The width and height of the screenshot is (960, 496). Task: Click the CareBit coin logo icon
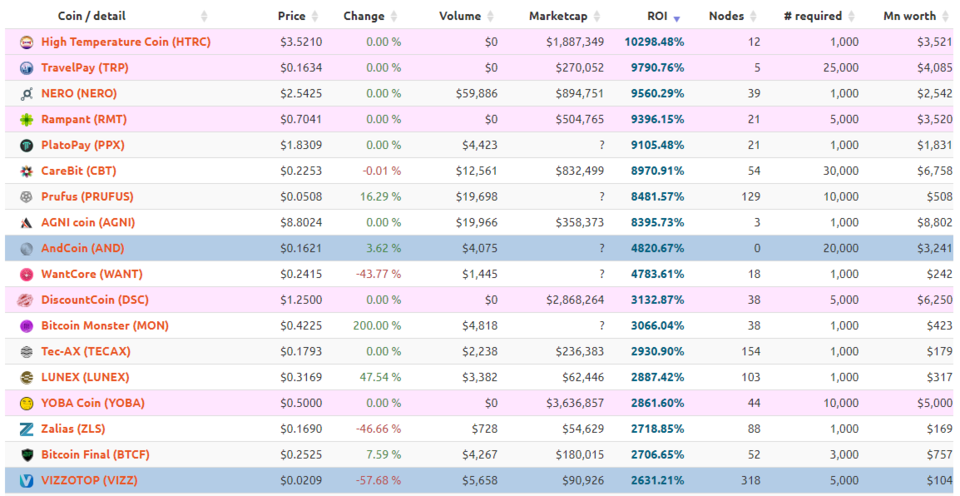click(x=26, y=171)
